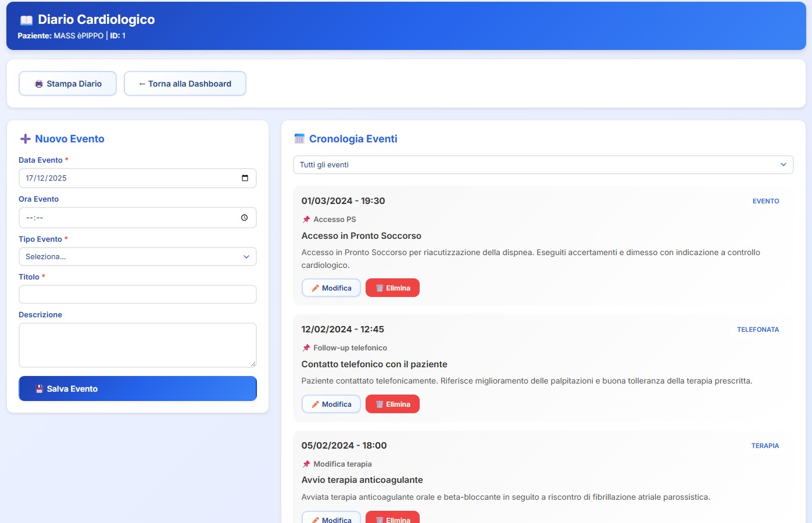Viewport: 812px width, 523px height.
Task: Open the Tipo Evento Seleziona dropdown
Action: [137, 256]
